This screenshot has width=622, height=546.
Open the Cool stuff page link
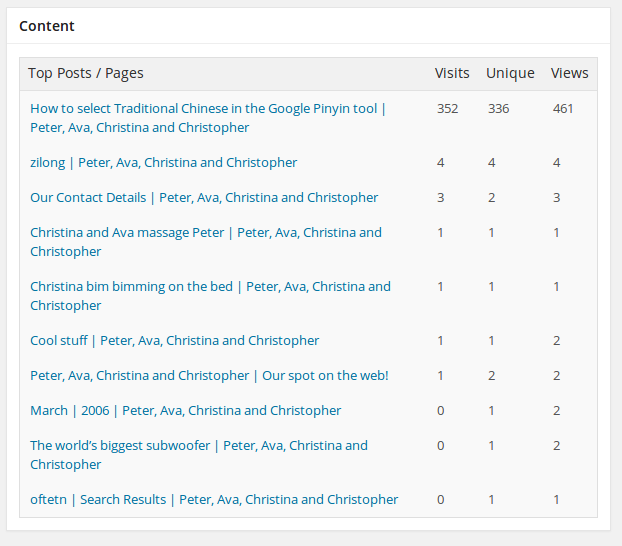175,340
